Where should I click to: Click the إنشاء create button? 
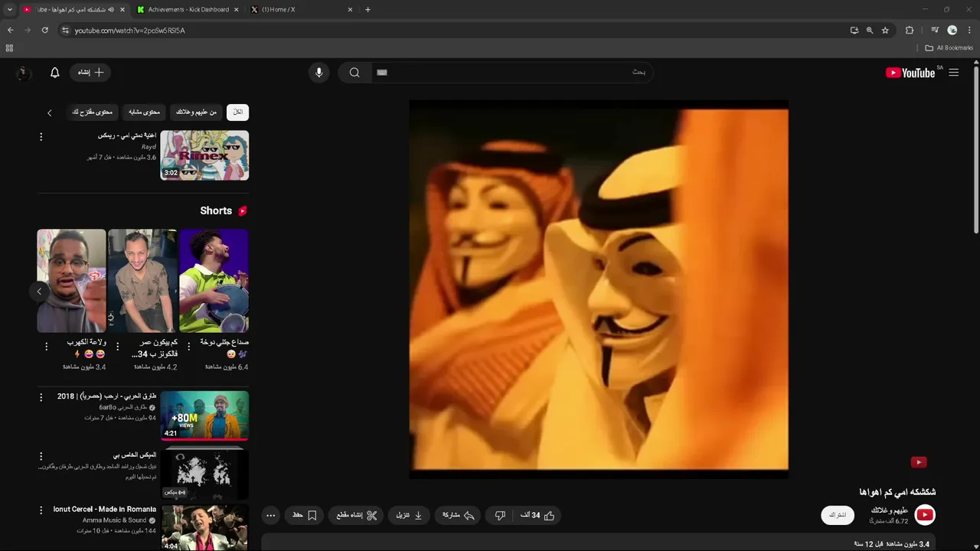pyautogui.click(x=90, y=73)
